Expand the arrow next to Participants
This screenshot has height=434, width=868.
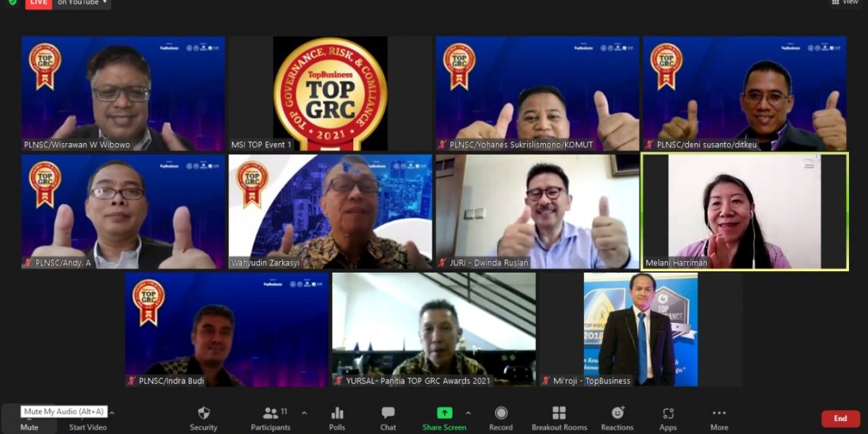coord(304,413)
